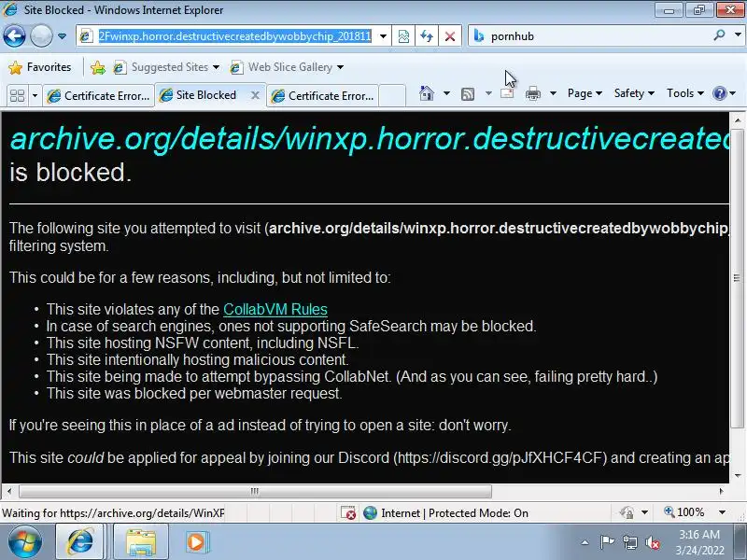Open the Safety menu
This screenshot has width=747, height=560.
pyautogui.click(x=634, y=93)
